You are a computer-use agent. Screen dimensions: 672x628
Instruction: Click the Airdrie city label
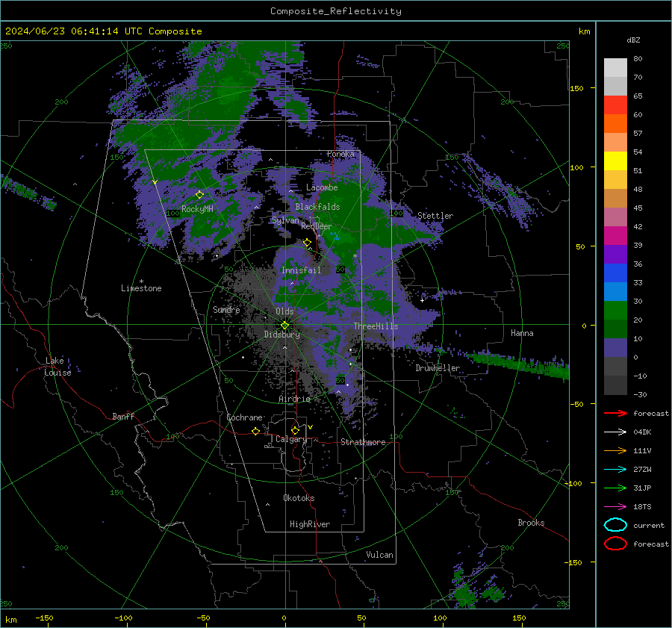click(x=294, y=399)
